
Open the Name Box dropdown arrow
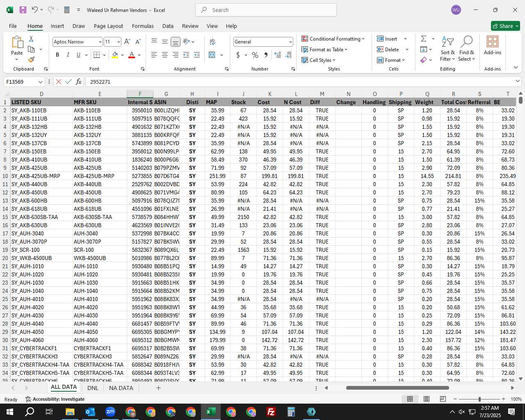pos(40,82)
